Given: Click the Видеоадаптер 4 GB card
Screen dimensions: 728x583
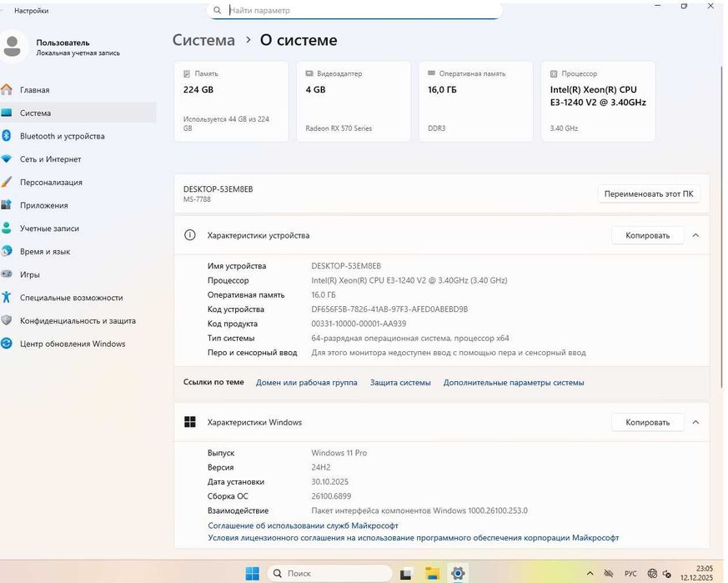Looking at the screenshot, I should [354, 101].
